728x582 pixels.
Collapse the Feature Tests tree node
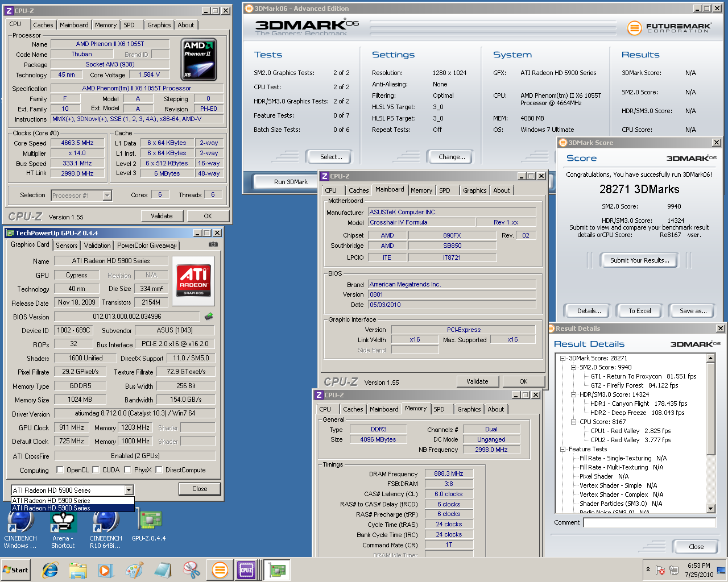tap(562, 449)
